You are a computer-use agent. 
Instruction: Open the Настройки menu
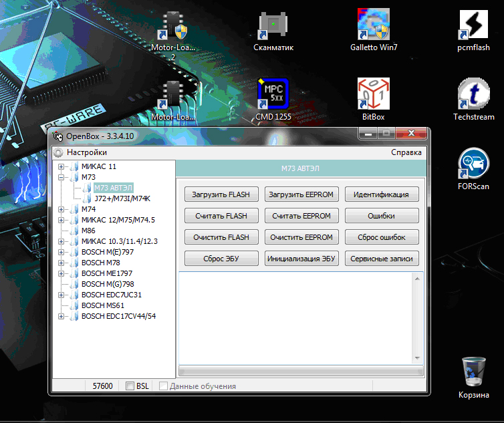86,152
